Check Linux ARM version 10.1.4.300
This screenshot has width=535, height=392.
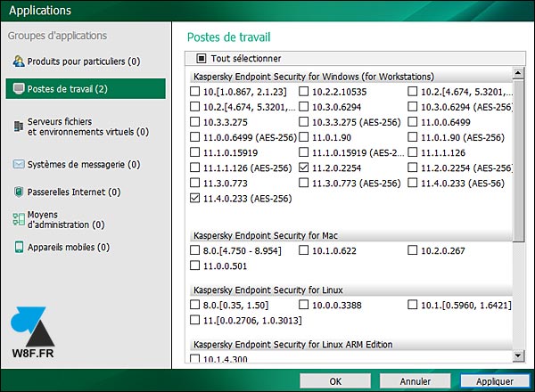(x=194, y=359)
